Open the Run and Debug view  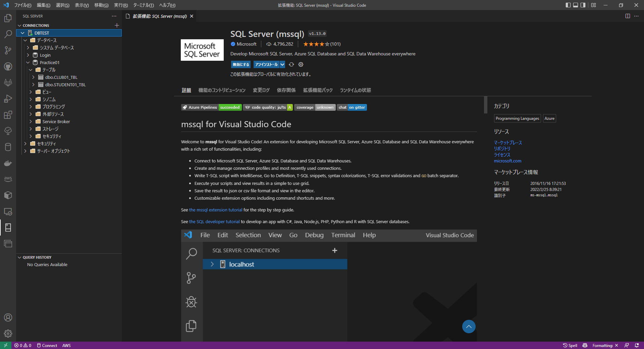[x=8, y=99]
